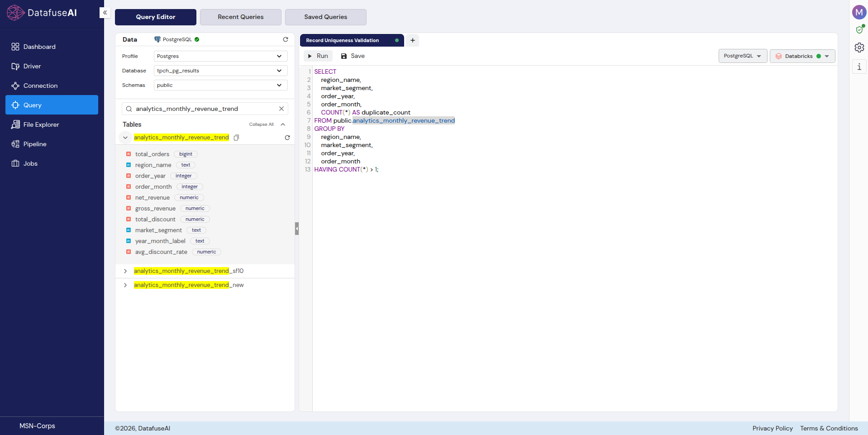The image size is (868, 435).
Task: Switch to the Query Editor tab
Action: pos(156,17)
